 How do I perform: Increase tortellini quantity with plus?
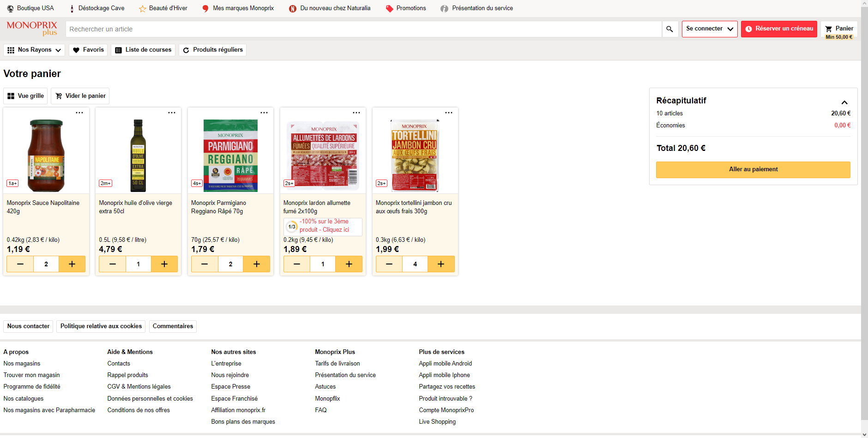[441, 264]
